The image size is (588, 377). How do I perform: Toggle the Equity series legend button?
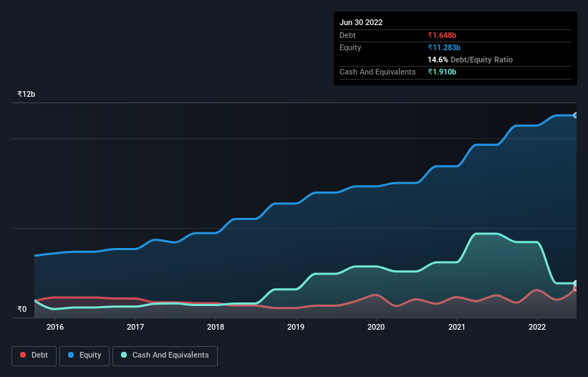pyautogui.click(x=85, y=355)
